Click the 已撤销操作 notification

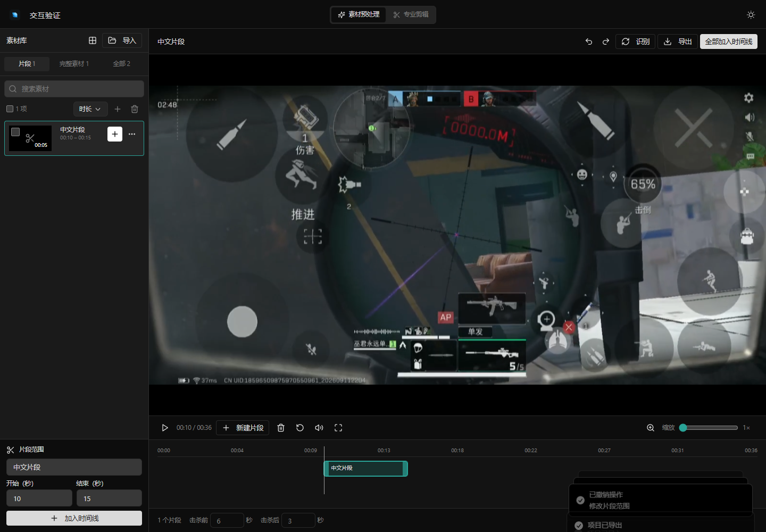(660, 500)
